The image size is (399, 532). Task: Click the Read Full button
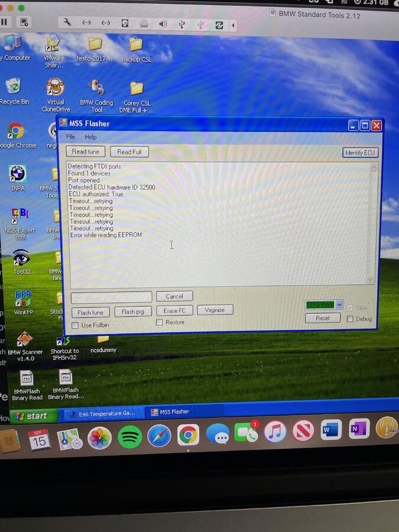129,152
